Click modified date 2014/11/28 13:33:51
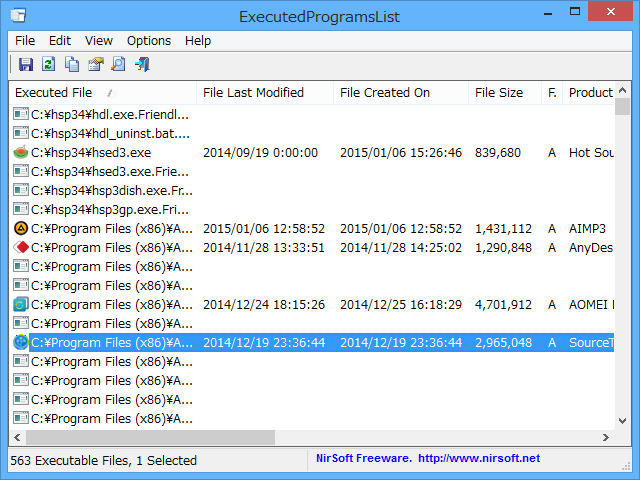640x480 pixels. [x=264, y=248]
